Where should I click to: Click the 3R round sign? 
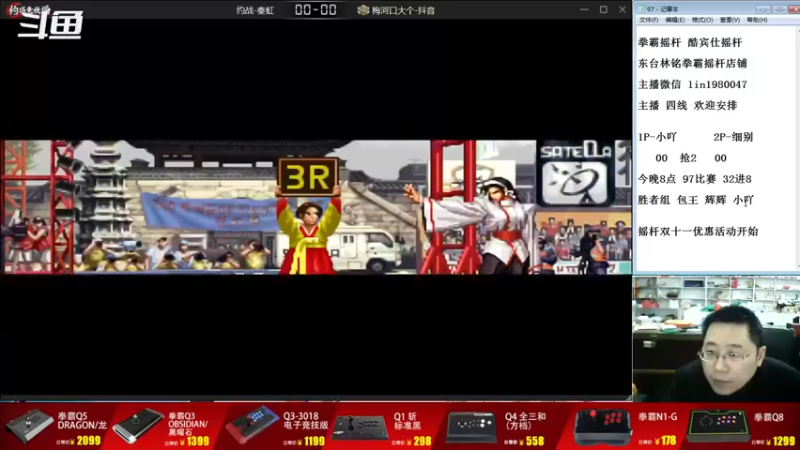point(308,177)
